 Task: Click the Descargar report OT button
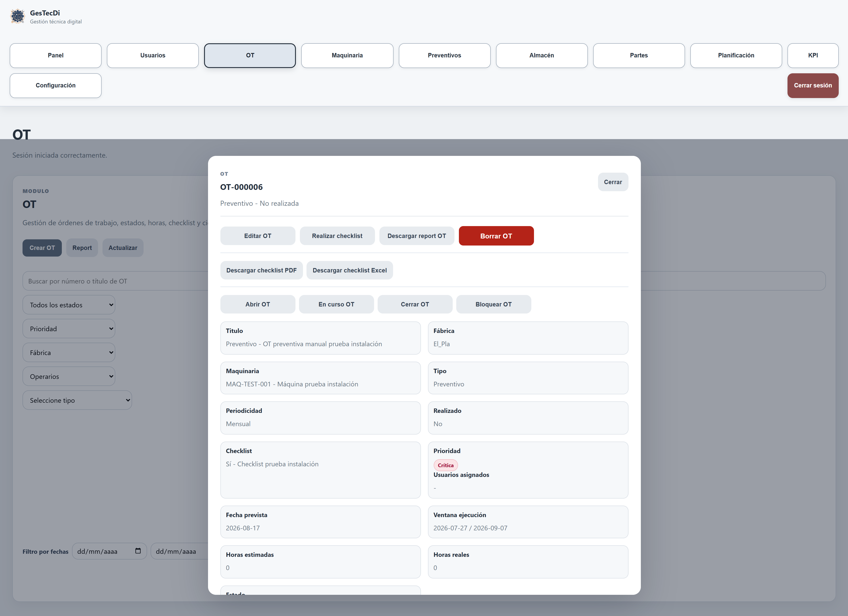tap(416, 236)
